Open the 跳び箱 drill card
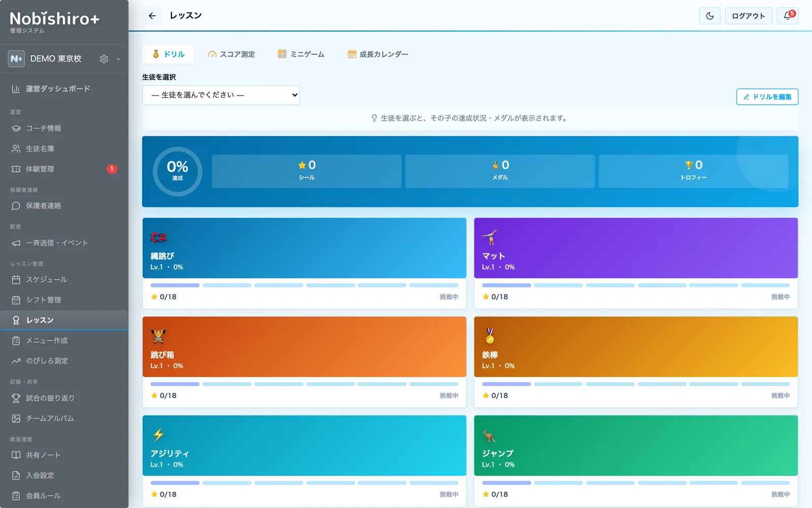 pyautogui.click(x=304, y=362)
